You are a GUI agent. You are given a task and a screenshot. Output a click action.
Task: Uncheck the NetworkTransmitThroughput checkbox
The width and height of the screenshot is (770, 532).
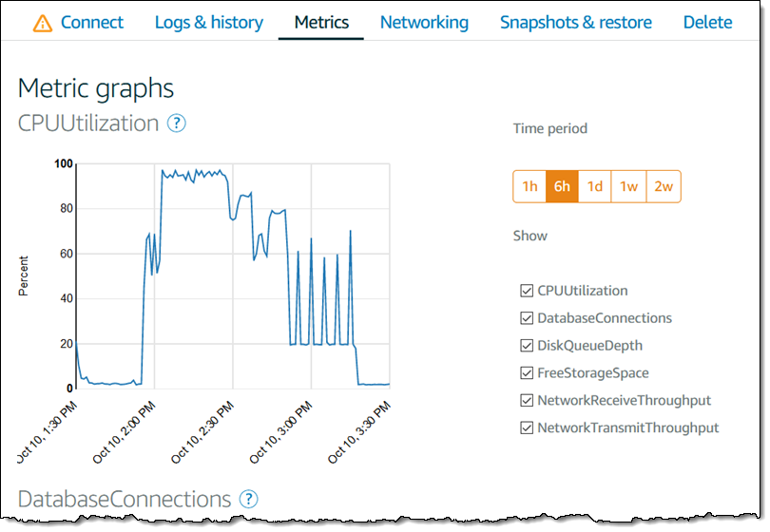tap(527, 428)
